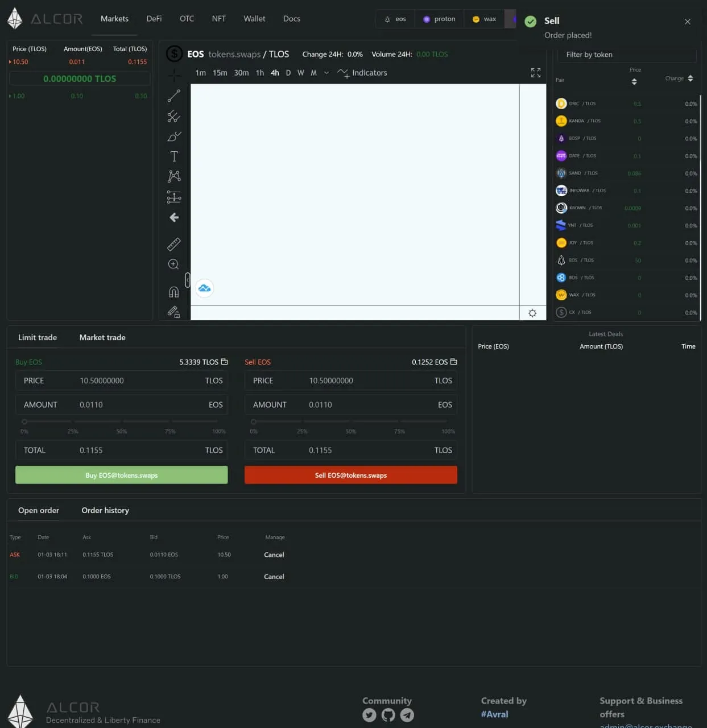This screenshot has width=707, height=728.
Task: Set chart interval to 1h
Action: [x=260, y=73]
